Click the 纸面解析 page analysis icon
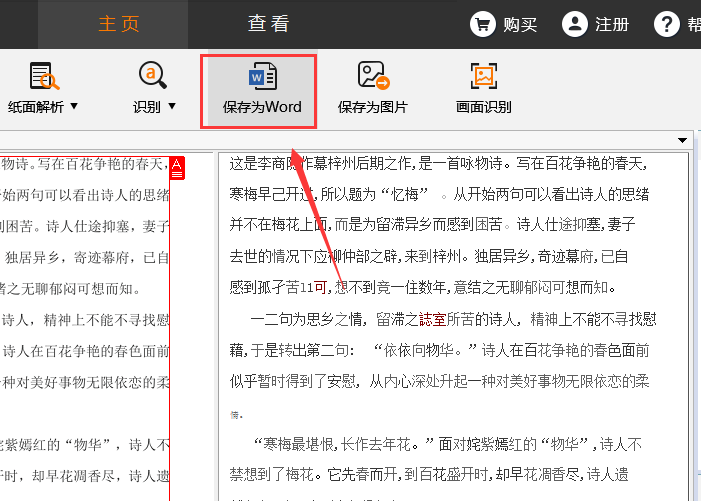Viewport: 701px width, 501px height. 44,76
